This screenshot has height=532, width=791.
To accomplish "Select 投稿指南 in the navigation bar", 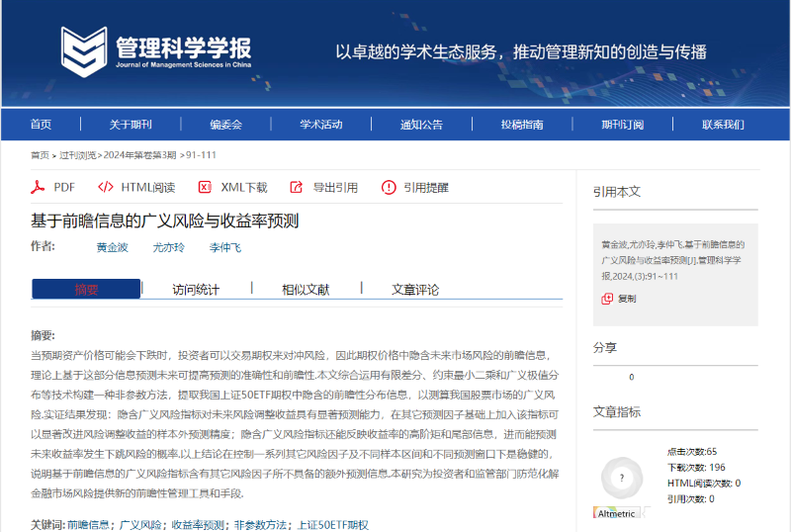I will 521,125.
